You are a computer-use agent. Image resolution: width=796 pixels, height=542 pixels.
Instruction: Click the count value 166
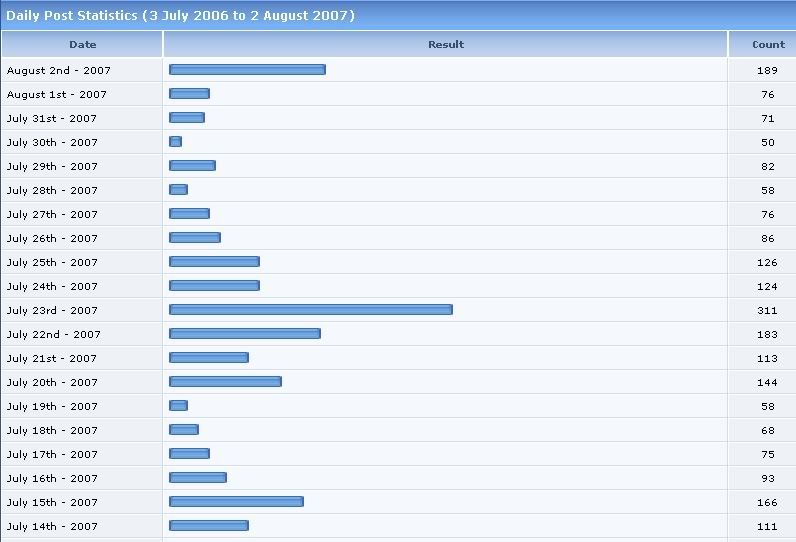click(767, 503)
